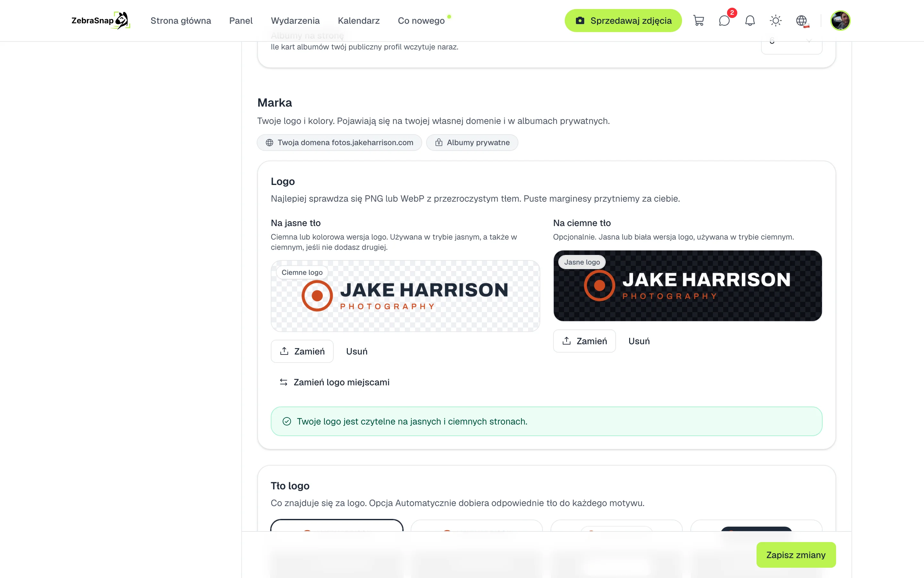
Task: Open the shopping cart icon
Action: pos(698,21)
